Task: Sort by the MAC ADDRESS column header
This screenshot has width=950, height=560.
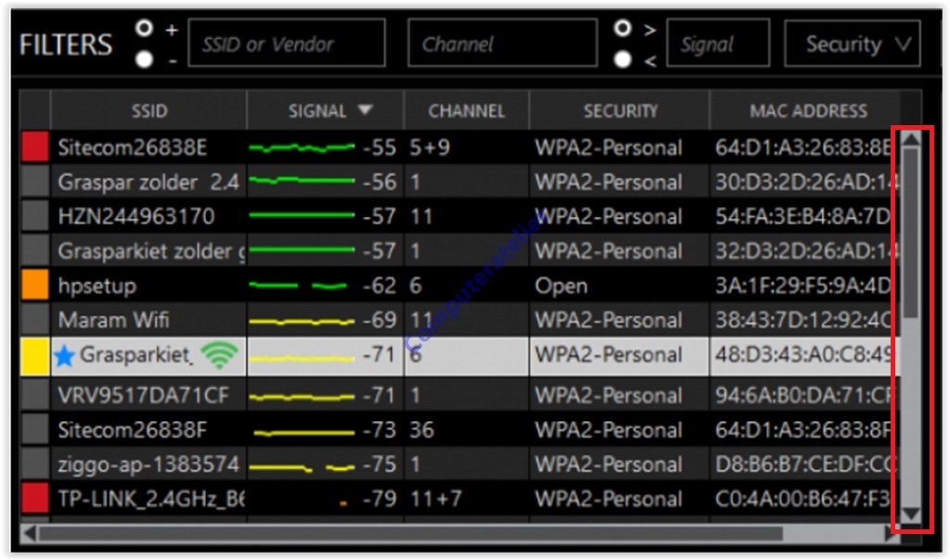Action: coord(808,110)
